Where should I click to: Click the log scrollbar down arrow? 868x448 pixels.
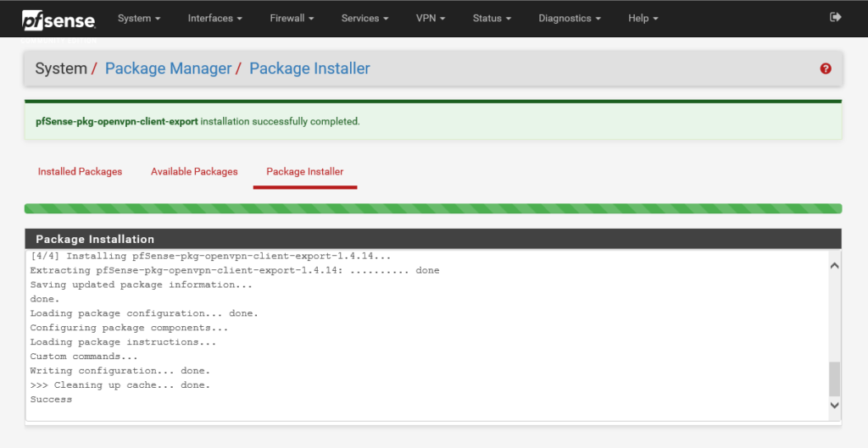835,406
